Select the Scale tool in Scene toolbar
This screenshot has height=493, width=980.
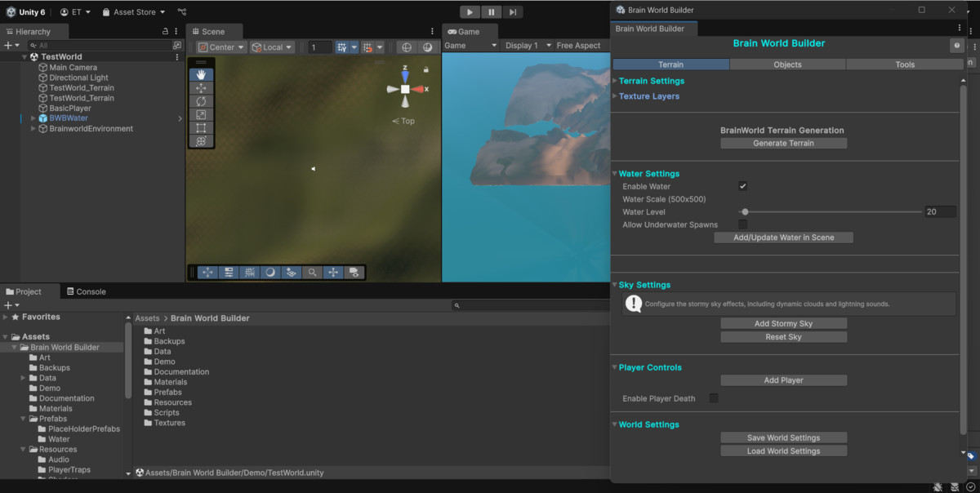[201, 114]
